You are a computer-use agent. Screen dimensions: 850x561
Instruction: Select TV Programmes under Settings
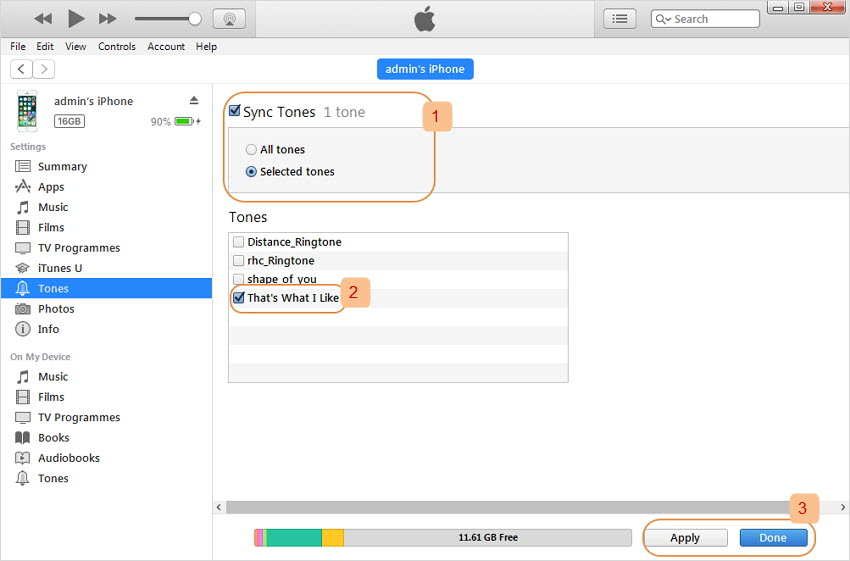[x=106, y=248]
